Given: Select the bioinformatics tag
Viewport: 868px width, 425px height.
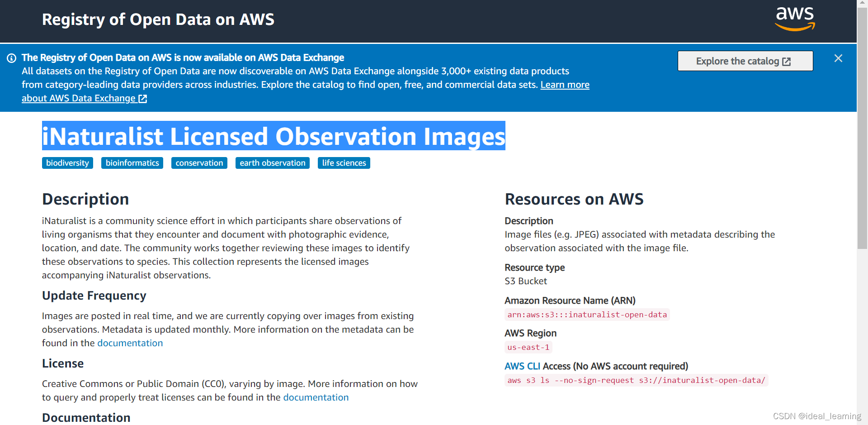Looking at the screenshot, I should (132, 163).
